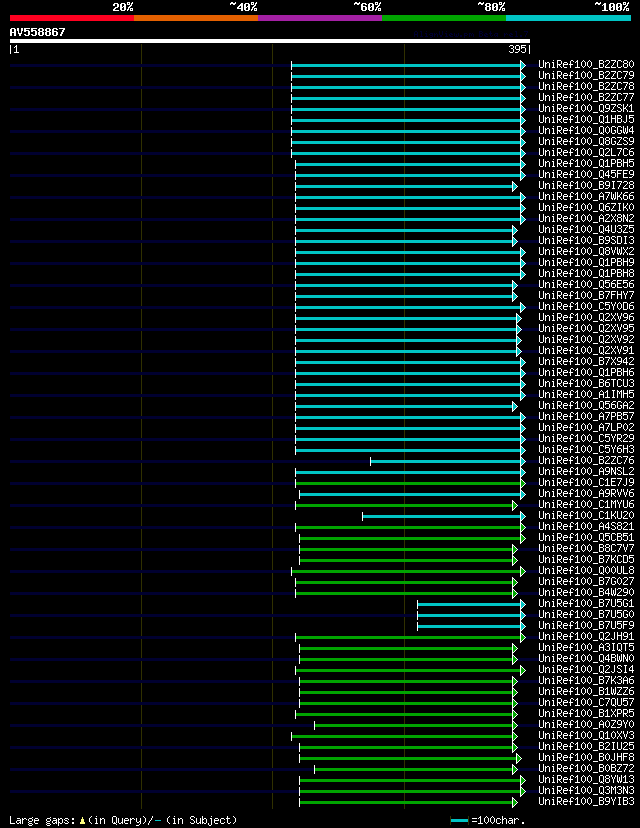Select label UniRef100_B9I728
The image size is (640, 828).
[x=586, y=185]
